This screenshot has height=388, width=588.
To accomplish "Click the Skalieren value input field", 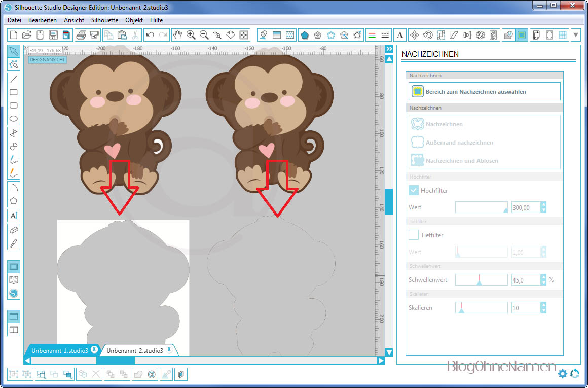I will pyautogui.click(x=526, y=308).
